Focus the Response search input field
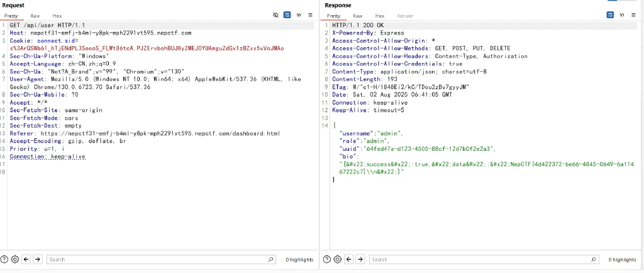Screen dimensions: 644x273 pyautogui.click(x=484, y=259)
